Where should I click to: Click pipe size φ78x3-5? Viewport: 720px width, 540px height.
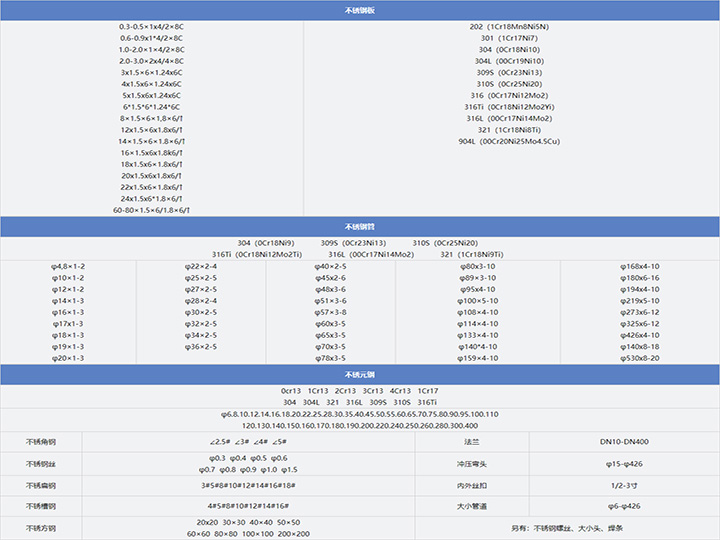[x=331, y=358]
